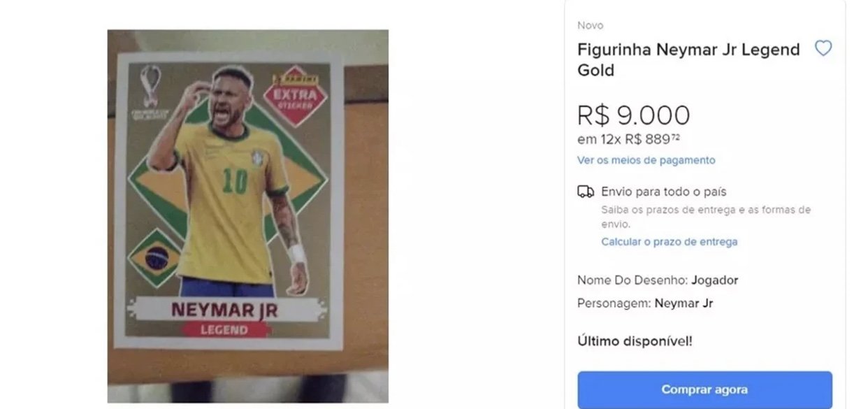Open 'Calcular o prazo de entrega' link
The height and width of the screenshot is (409, 868).
tap(669, 242)
